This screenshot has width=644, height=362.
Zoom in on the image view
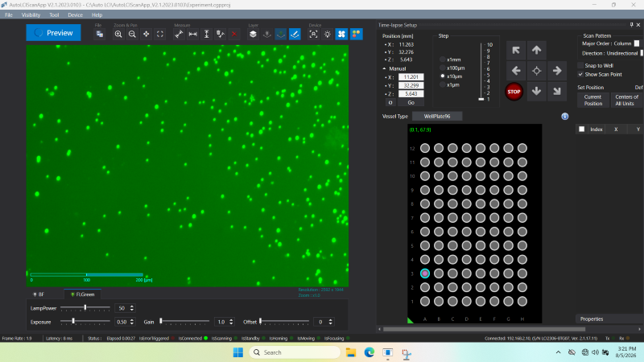click(x=118, y=34)
